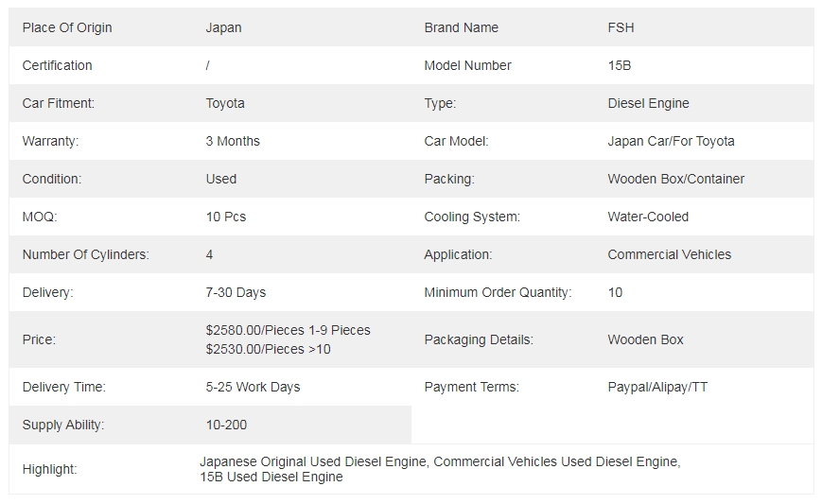The width and height of the screenshot is (822, 504).
Task: Select the FSH brand name value
Action: click(621, 27)
